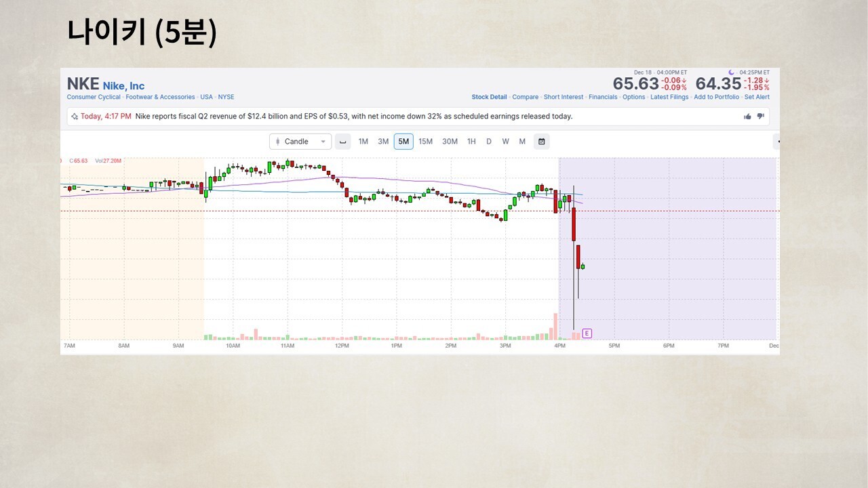
Task: Click the C 65.63 chart label
Action: tap(79, 161)
